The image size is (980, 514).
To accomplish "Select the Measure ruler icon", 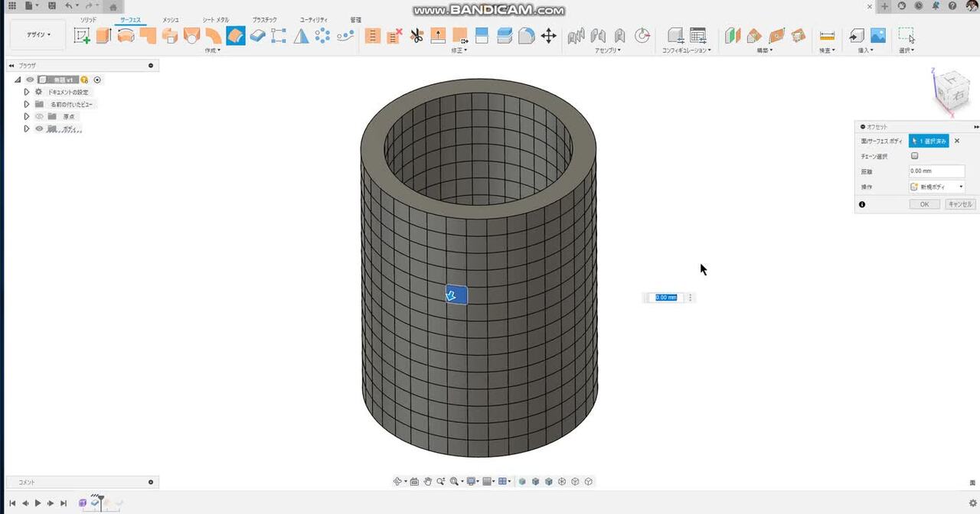I will [x=827, y=35].
